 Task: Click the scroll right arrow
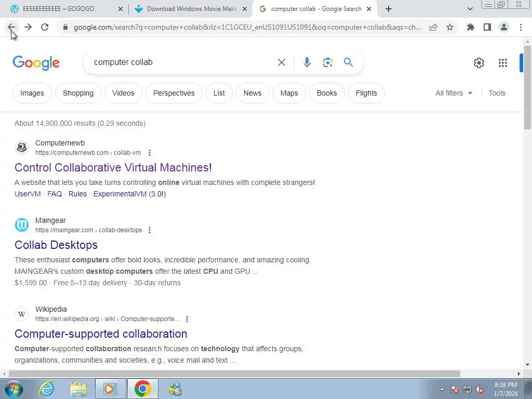pos(519,374)
